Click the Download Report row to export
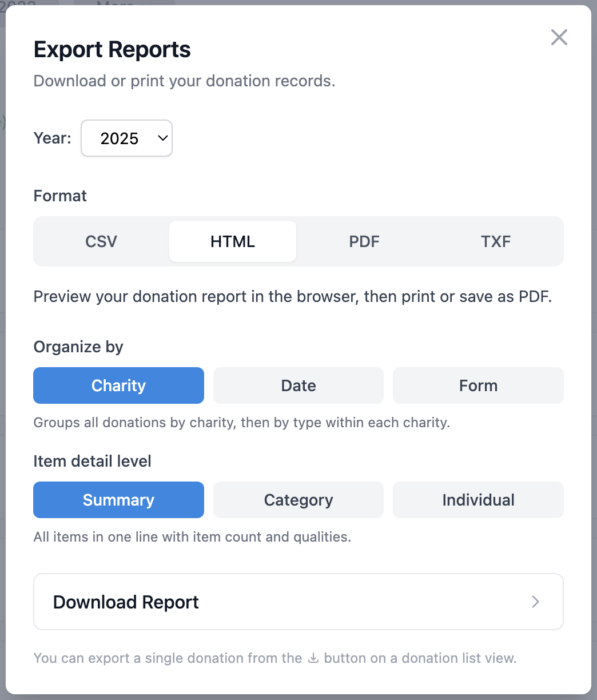 click(x=298, y=602)
